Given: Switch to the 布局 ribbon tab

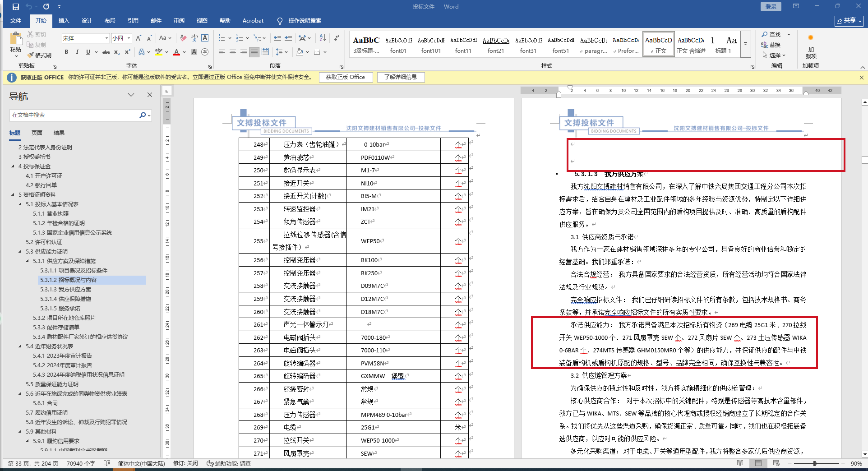Looking at the screenshot, I should point(110,21).
